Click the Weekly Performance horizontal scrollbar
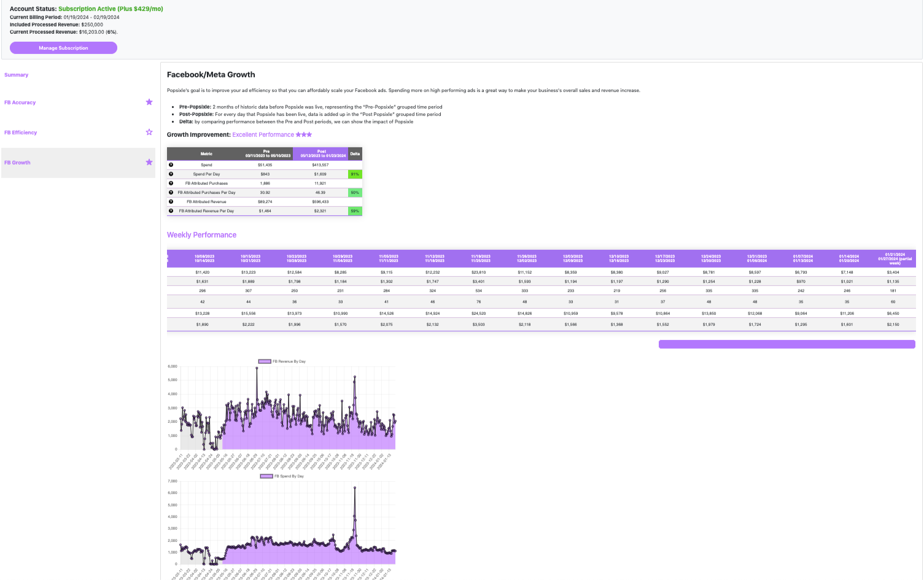The image size is (924, 580). (786, 344)
